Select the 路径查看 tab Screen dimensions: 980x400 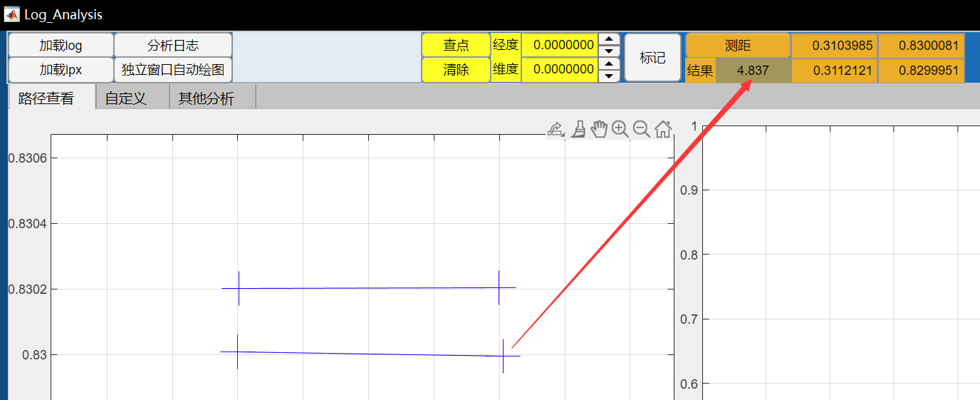46,98
